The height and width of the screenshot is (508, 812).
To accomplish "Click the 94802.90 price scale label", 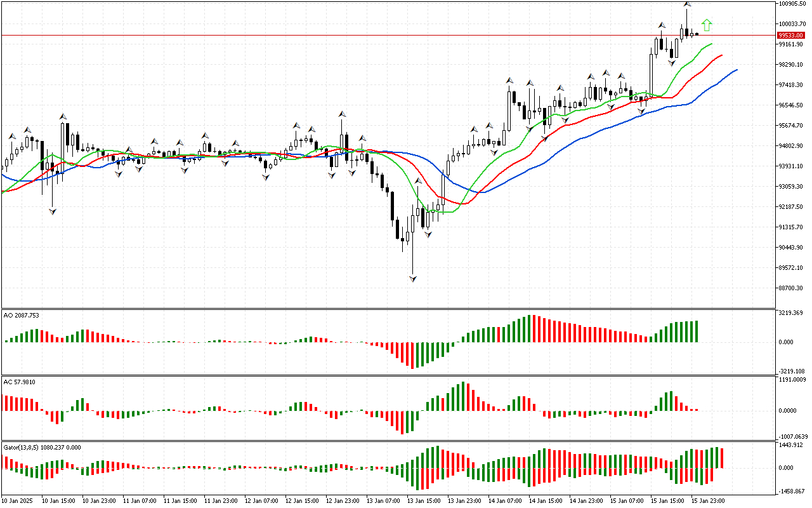I will tap(791, 146).
